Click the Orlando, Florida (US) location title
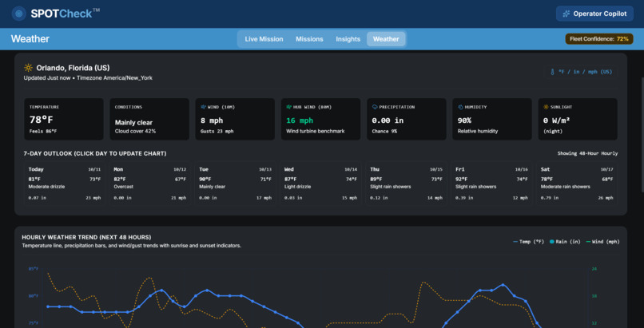 coord(73,68)
